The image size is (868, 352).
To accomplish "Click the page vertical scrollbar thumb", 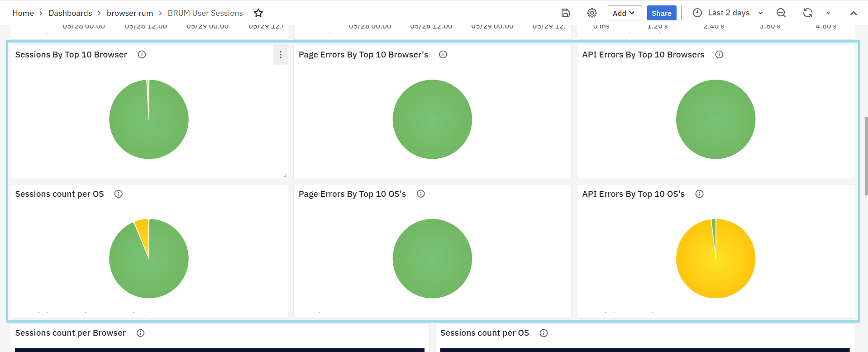I will (x=866, y=156).
